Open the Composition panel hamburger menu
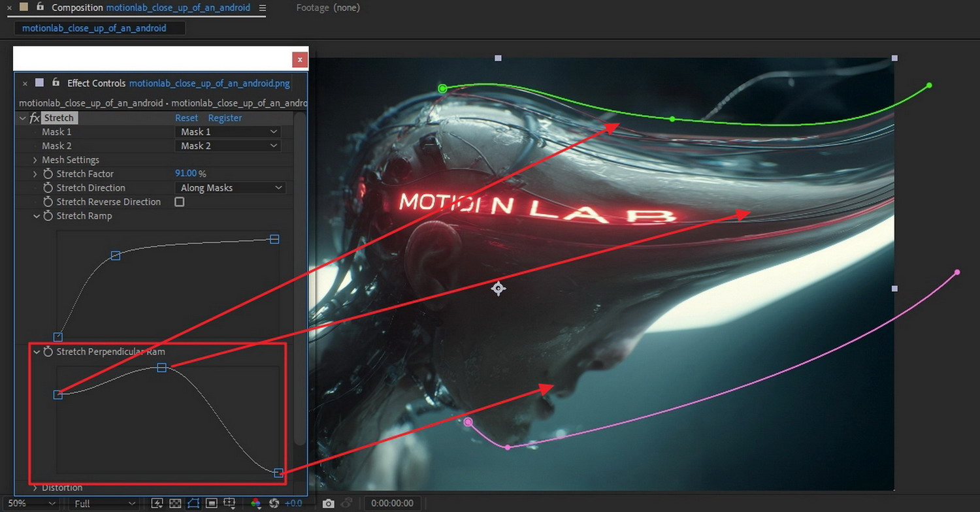Viewport: 980px width, 512px height. [x=262, y=8]
